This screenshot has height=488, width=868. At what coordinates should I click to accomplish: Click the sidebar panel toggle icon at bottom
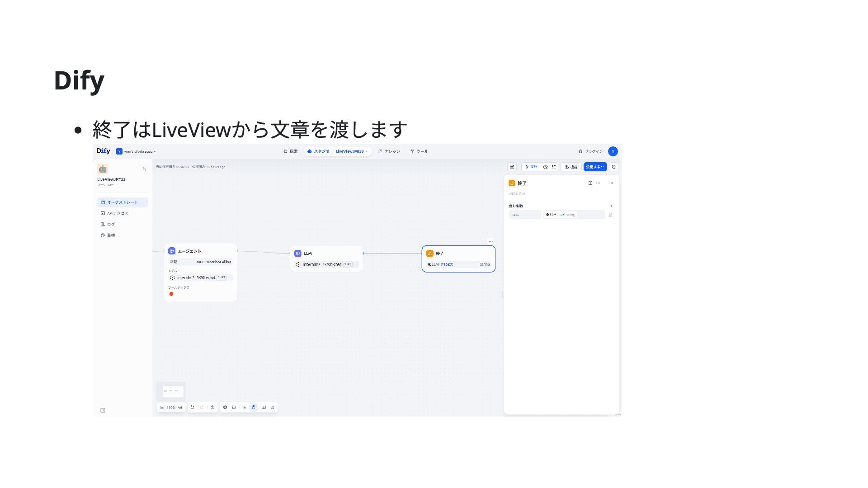[103, 410]
